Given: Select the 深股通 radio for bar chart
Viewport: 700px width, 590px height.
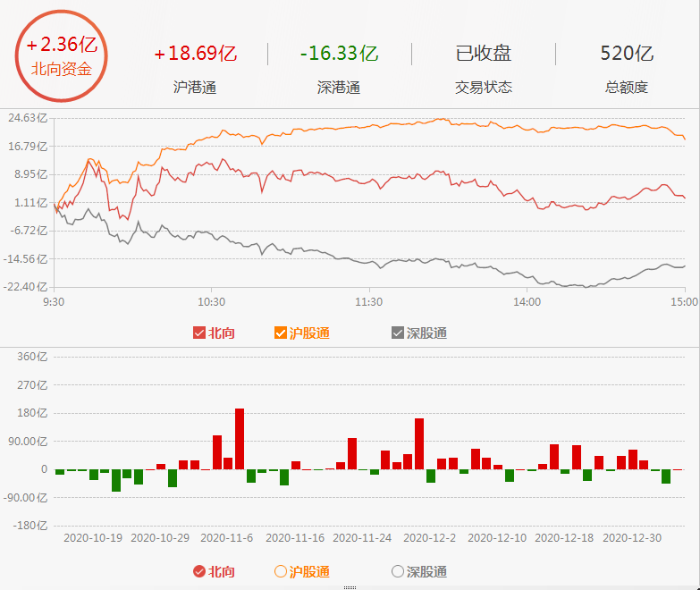Looking at the screenshot, I should coord(397,571).
